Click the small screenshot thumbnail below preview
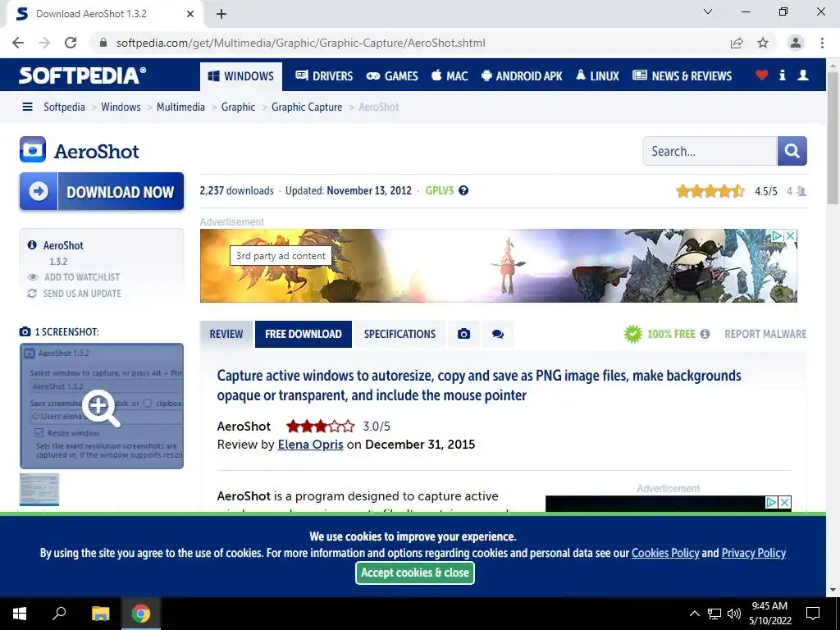 point(39,489)
